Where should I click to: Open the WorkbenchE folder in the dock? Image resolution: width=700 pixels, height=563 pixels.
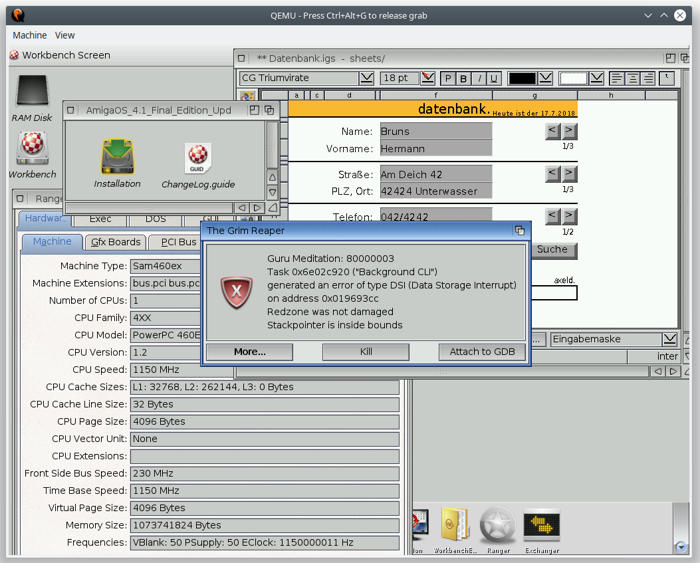455,525
